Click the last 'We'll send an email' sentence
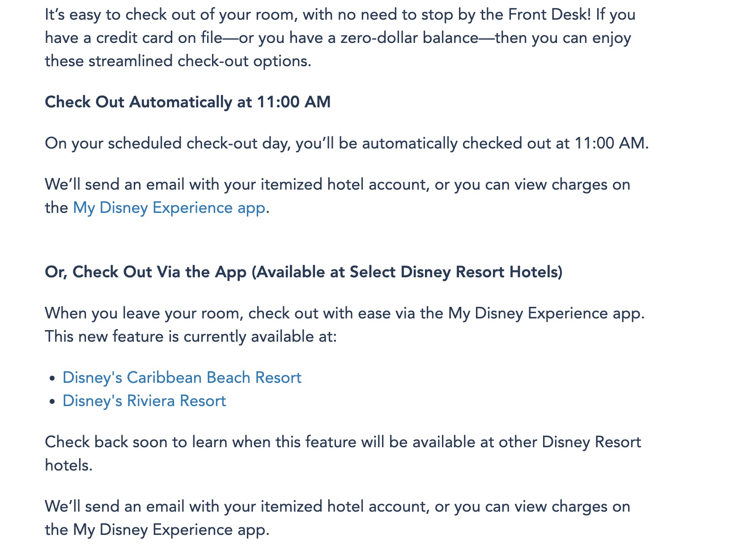The height and width of the screenshot is (551, 756). click(x=338, y=507)
